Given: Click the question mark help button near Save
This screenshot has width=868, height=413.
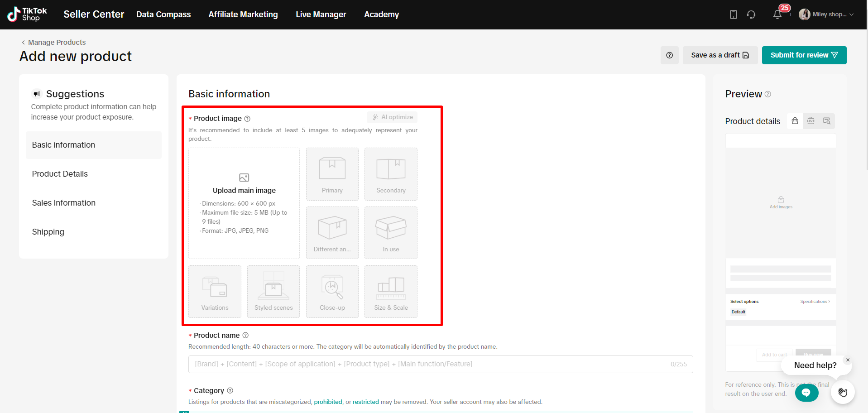Looking at the screenshot, I should click(x=669, y=55).
